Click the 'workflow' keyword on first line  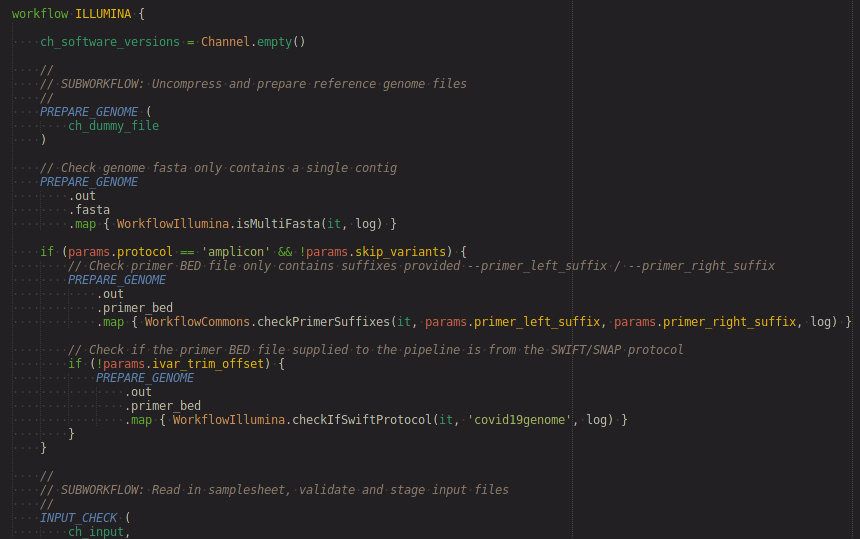[40, 14]
